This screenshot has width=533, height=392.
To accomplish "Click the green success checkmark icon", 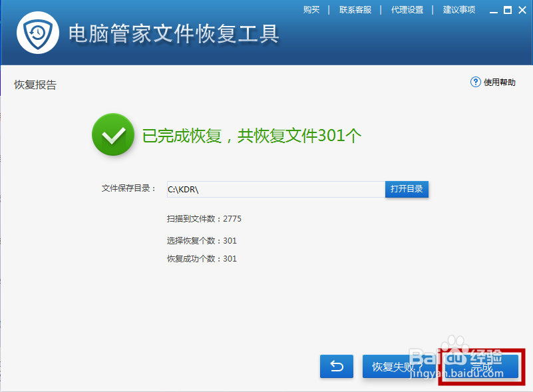I will [x=113, y=134].
